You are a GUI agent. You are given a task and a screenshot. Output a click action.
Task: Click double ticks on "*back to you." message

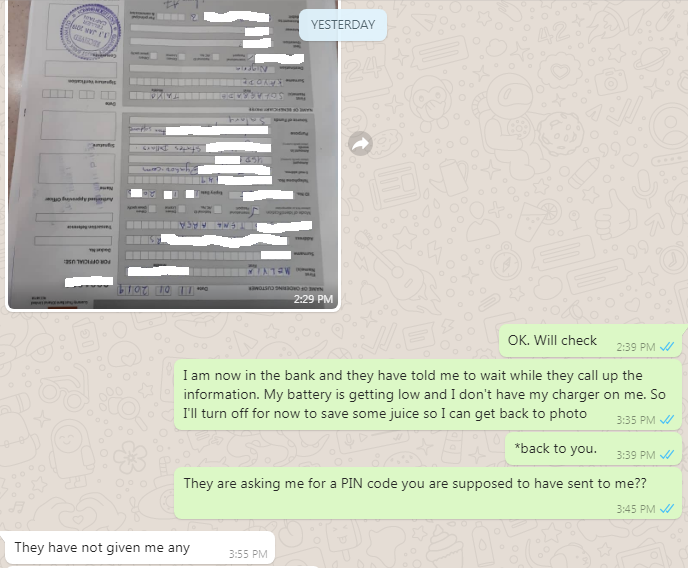click(x=667, y=455)
